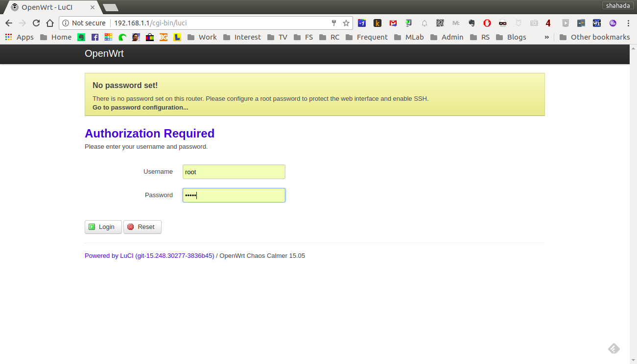
Task: Open the Chrome three-dot menu
Action: click(x=628, y=23)
